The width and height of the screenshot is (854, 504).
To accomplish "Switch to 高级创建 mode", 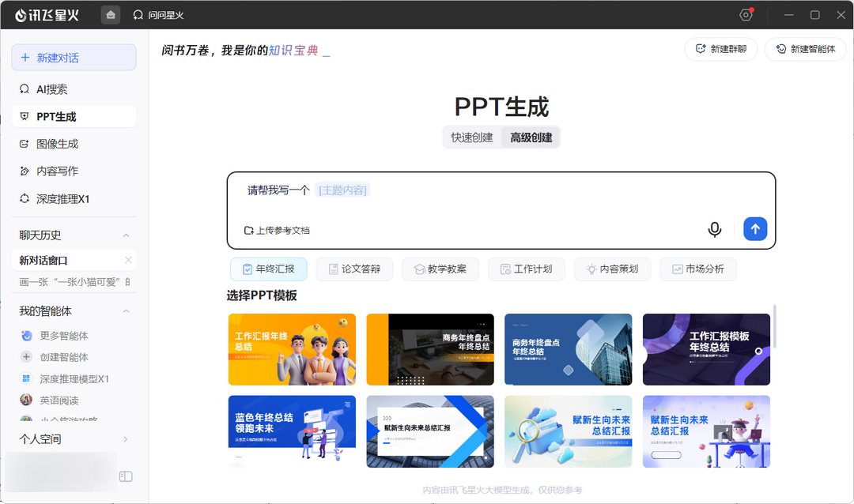I will tap(531, 137).
